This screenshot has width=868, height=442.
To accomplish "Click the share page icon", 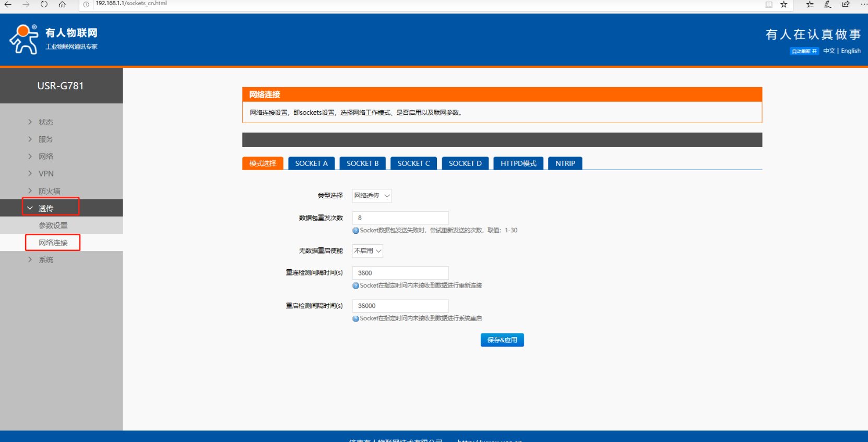I will tap(846, 5).
